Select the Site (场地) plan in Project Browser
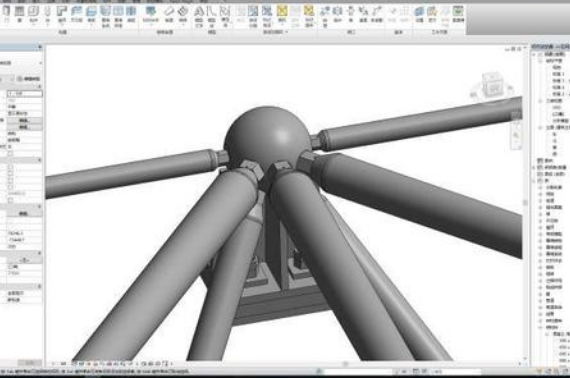Viewport: 570px width, 379px height. pos(557,68)
